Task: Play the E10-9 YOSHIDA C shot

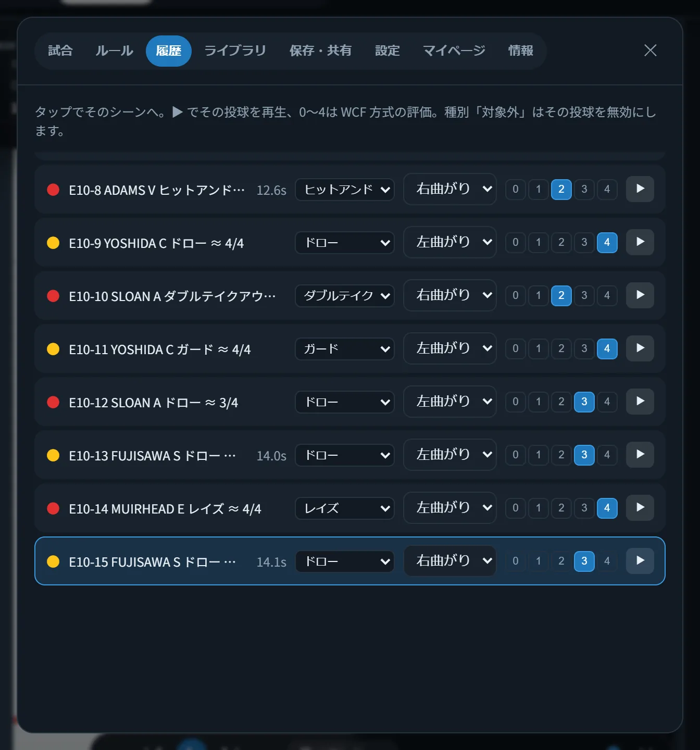Action: [640, 242]
